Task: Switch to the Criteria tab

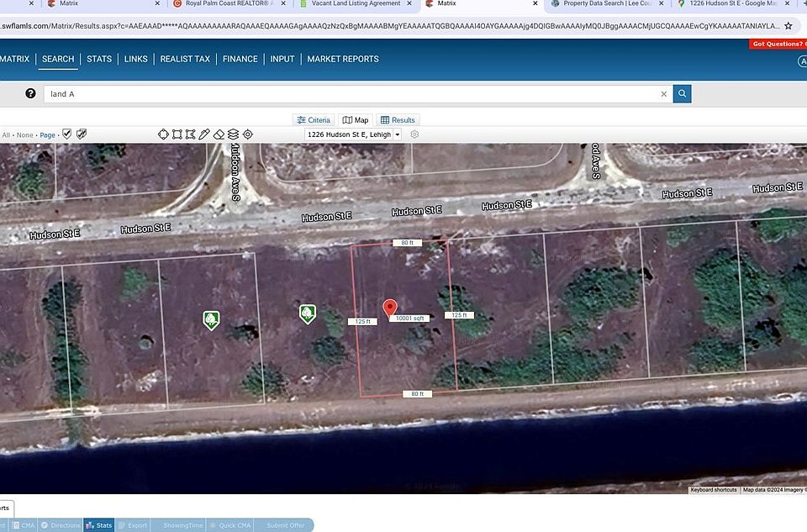Action: 314,120
